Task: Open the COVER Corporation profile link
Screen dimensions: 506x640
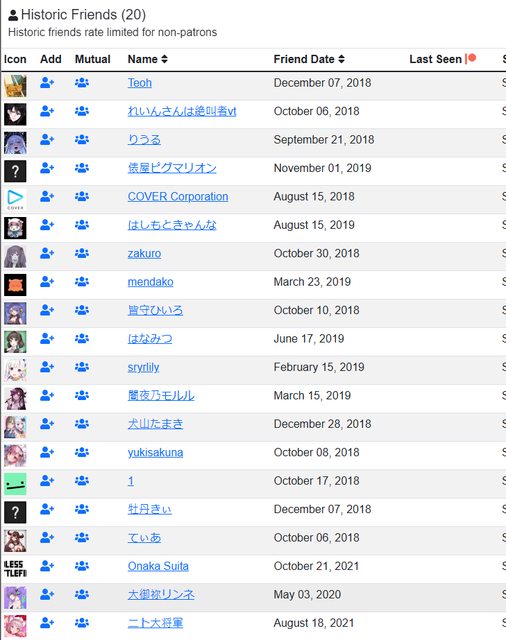Action: [178, 197]
